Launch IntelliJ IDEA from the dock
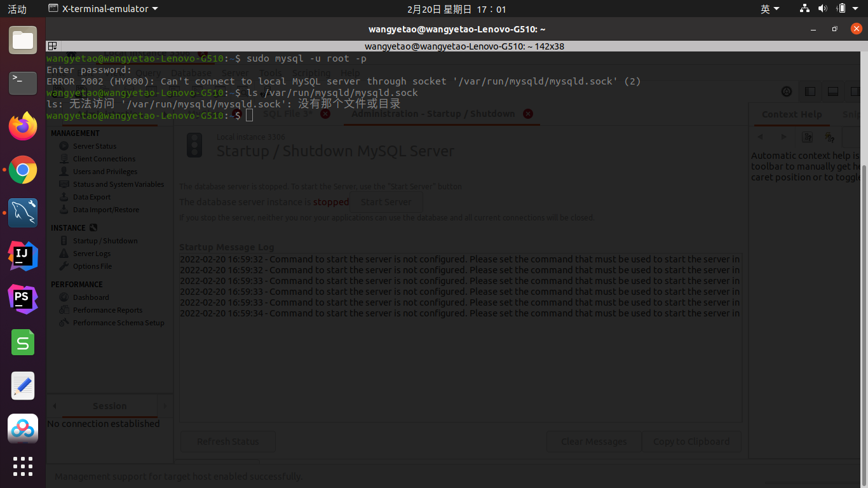This screenshot has width=868, height=488. coord(23,256)
